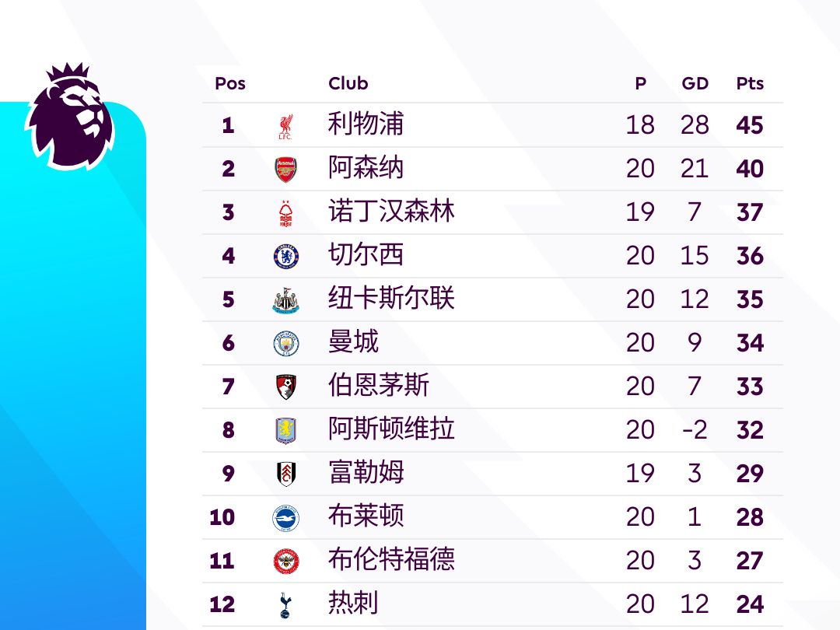Open the 利物浦 team name link
The image size is (840, 630).
[366, 124]
